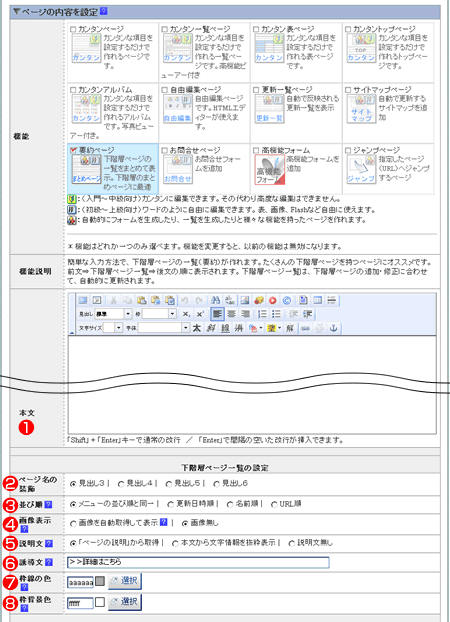This screenshot has height=622, width=450.
Task: Check the お問合せページ checkbox
Action: (x=165, y=150)
